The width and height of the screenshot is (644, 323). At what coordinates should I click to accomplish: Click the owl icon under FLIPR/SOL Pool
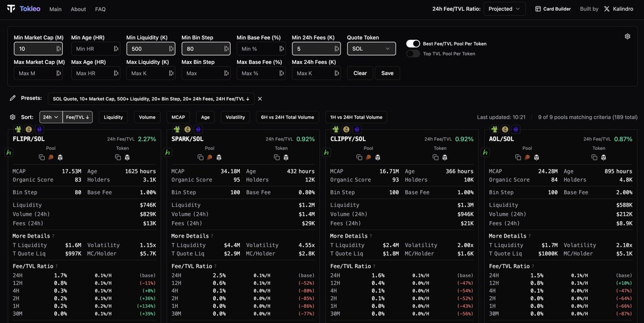tap(60, 157)
